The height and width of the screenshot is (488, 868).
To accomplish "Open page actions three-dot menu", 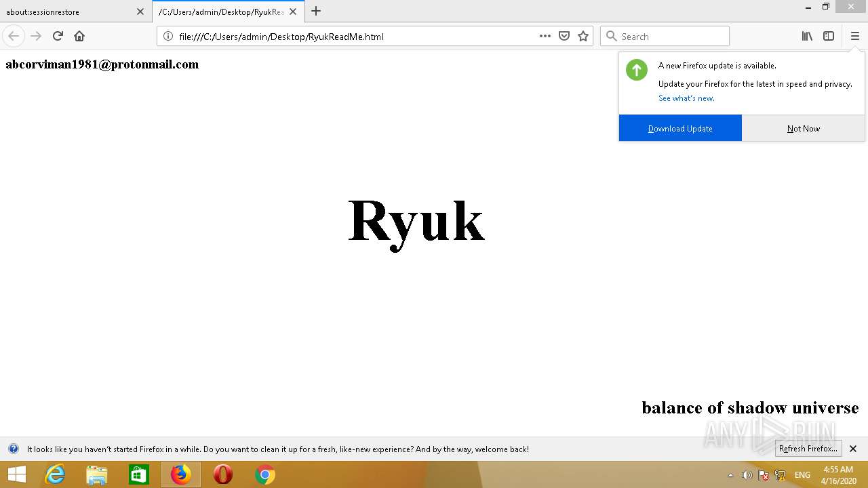I will click(545, 36).
